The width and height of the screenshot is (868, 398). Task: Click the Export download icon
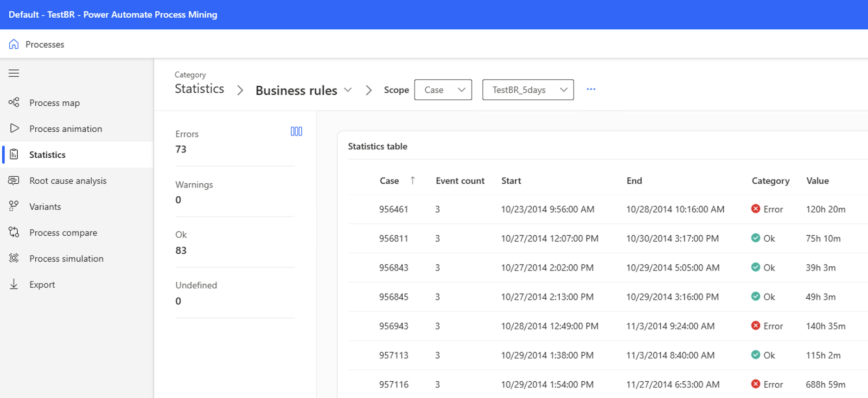(14, 284)
